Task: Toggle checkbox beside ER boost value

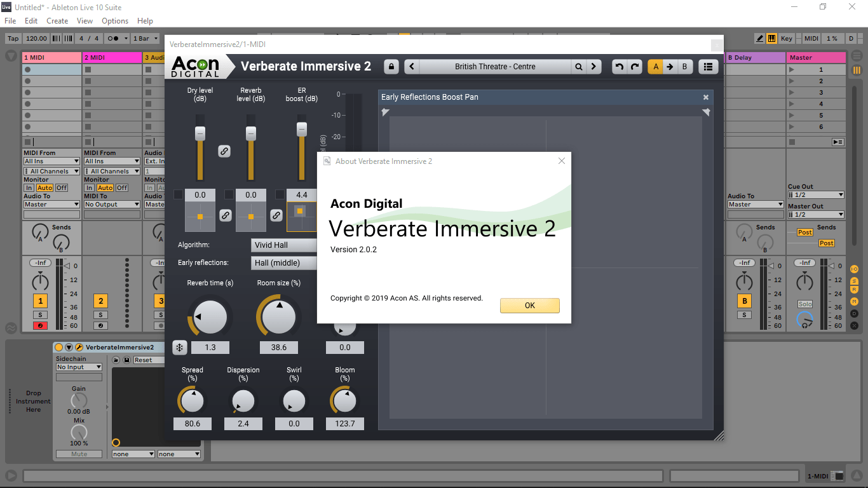Action: [280, 194]
